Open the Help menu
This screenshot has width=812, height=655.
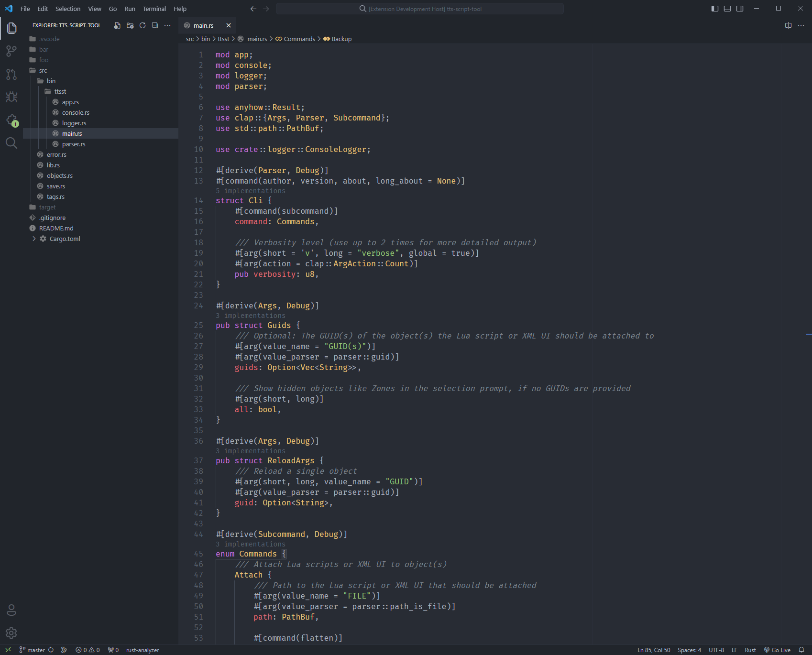180,9
